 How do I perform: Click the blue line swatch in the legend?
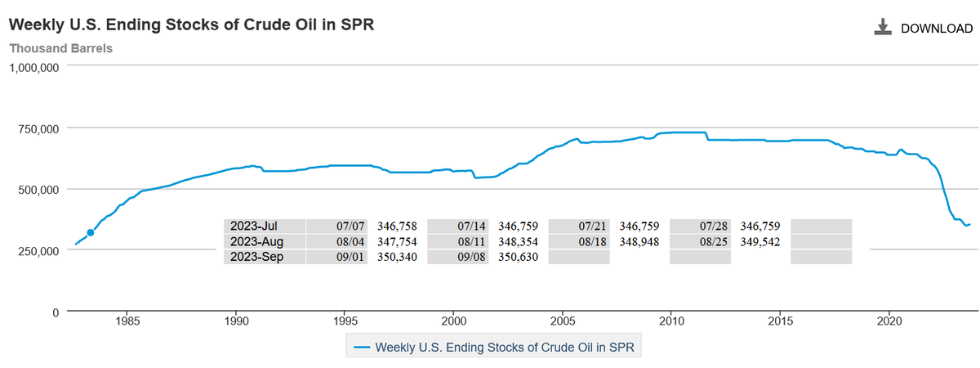tap(362, 347)
